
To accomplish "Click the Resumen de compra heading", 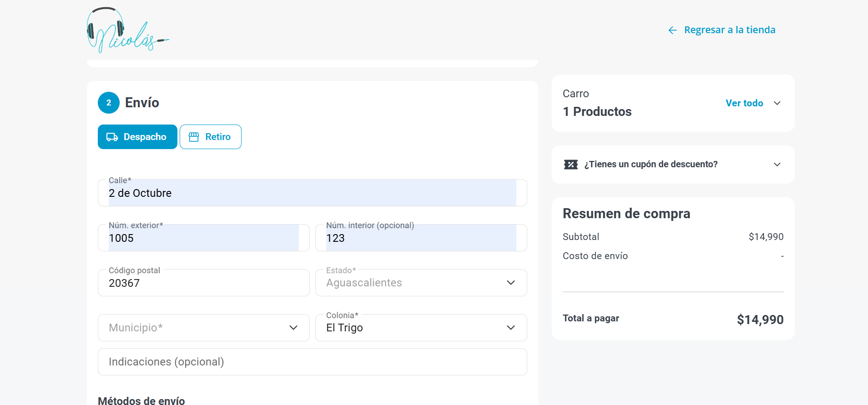I will 626,214.
